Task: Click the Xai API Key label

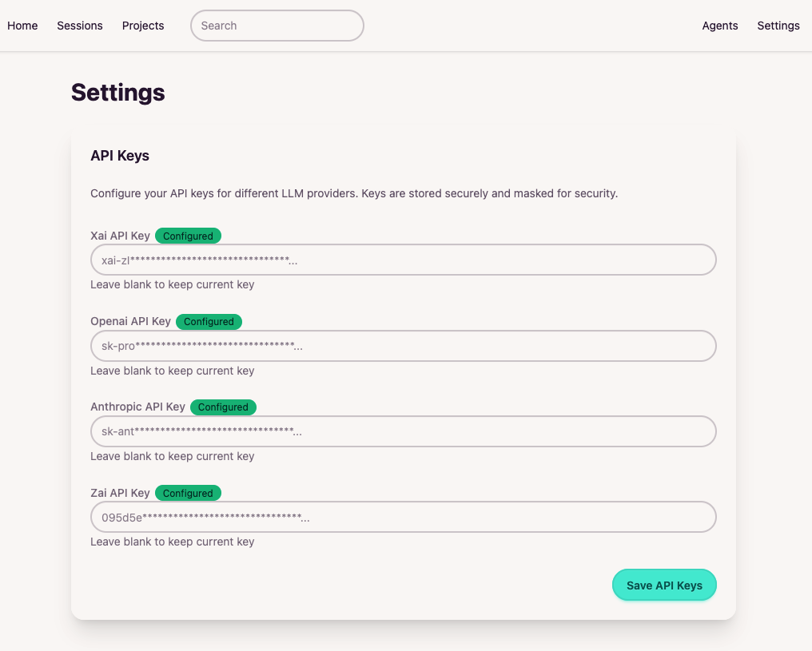Action: [120, 236]
